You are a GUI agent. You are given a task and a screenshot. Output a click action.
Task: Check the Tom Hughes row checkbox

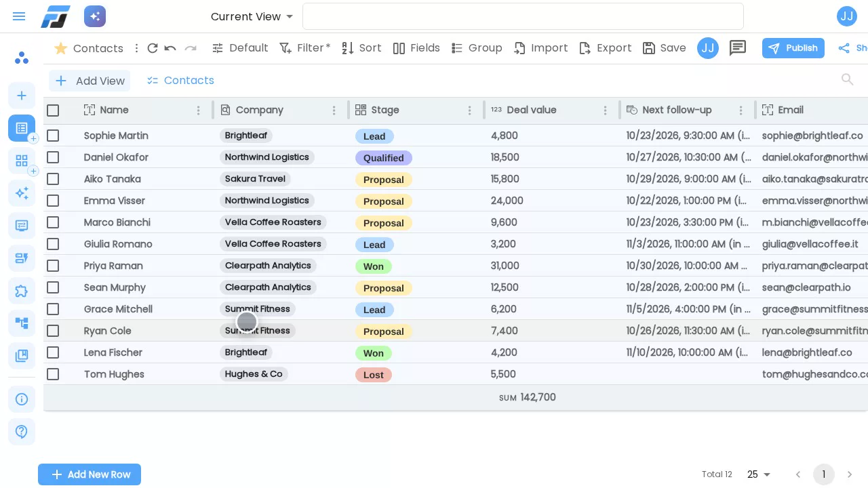[53, 374]
